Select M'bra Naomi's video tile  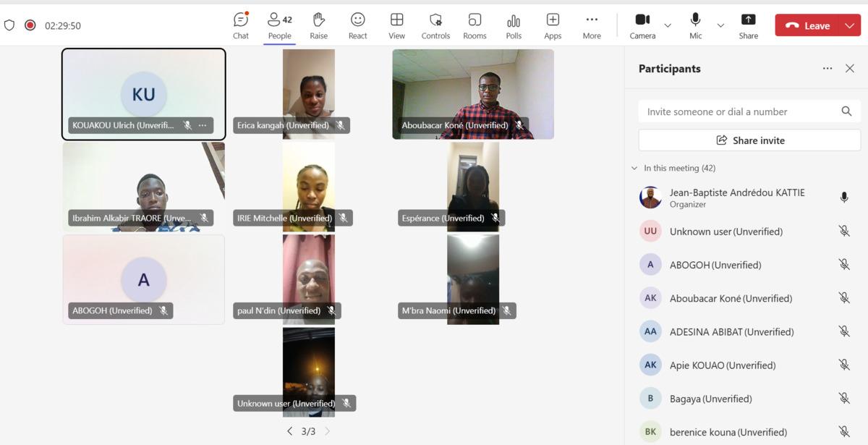point(473,279)
